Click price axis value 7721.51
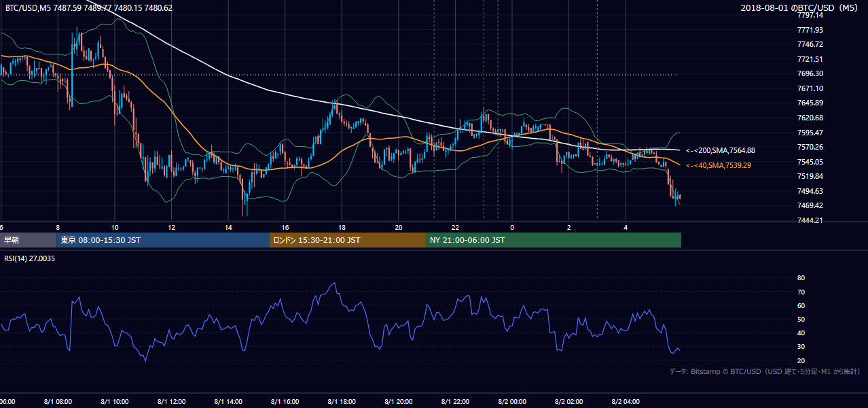The height and width of the screenshot is (408, 868). [810, 59]
